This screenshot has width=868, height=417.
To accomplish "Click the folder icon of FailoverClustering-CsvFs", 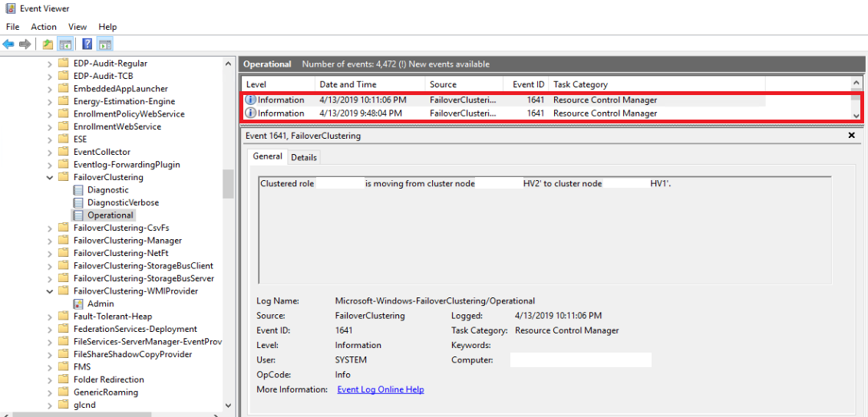I will coord(64,228).
